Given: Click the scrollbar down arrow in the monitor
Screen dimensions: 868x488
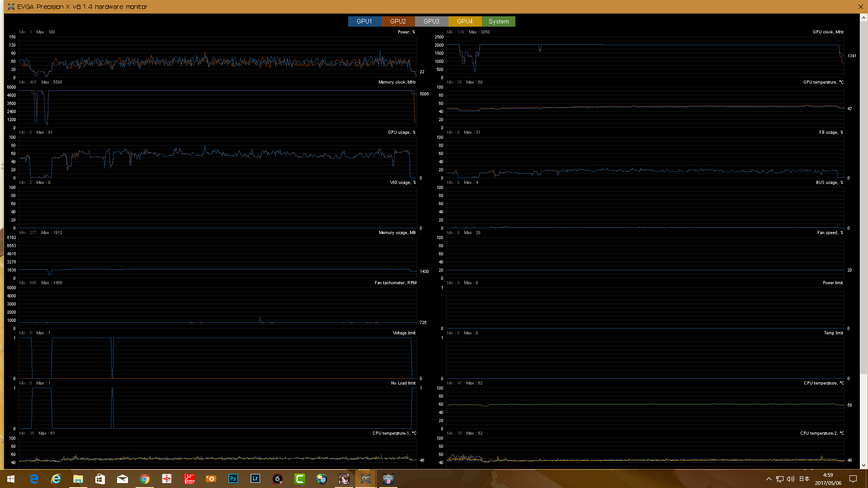Looking at the screenshot, I should click(863, 465).
